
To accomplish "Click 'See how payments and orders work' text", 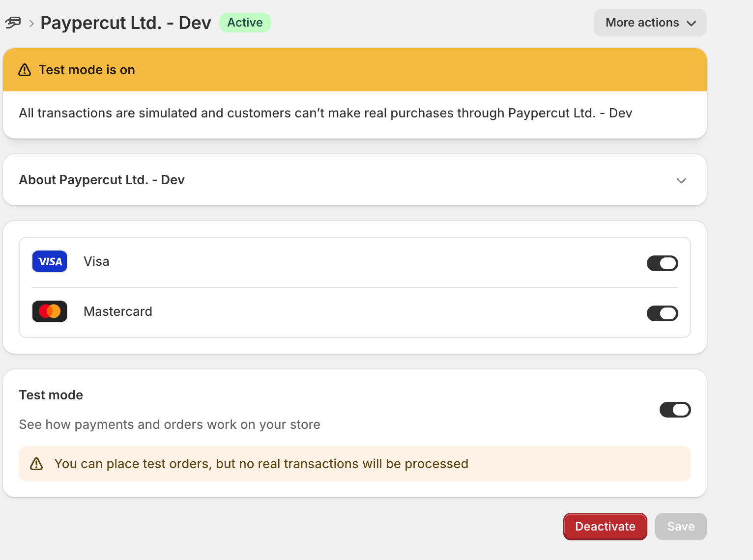I will (x=170, y=424).
